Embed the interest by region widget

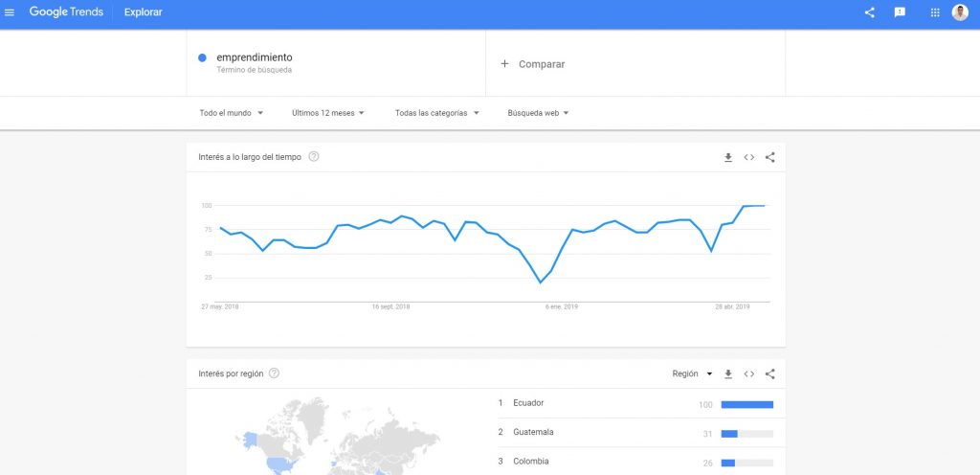point(748,373)
